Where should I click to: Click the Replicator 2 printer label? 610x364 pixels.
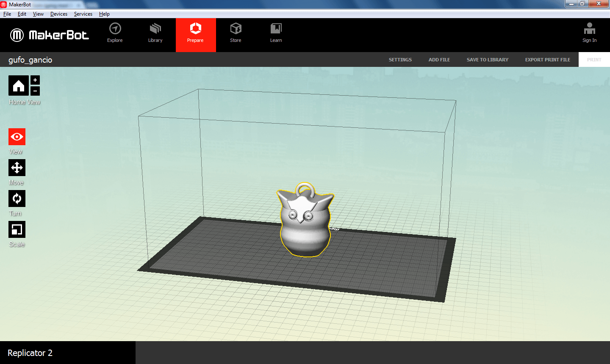pyautogui.click(x=30, y=353)
